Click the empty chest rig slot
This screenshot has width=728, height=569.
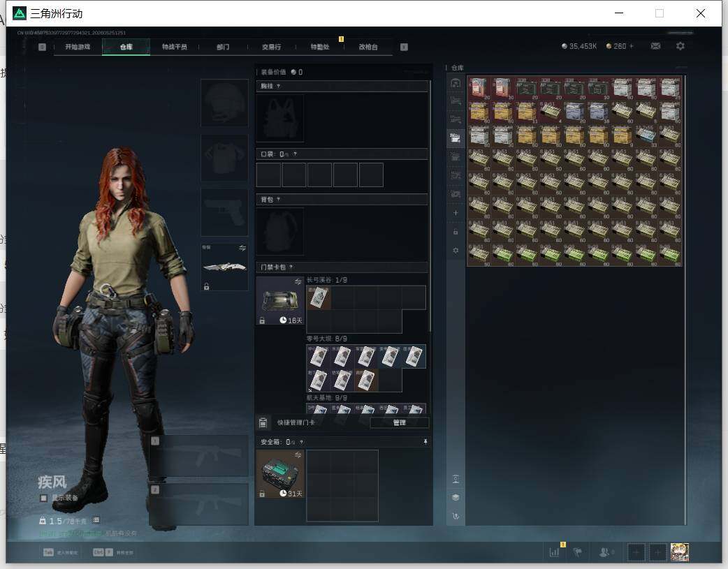tap(280, 119)
